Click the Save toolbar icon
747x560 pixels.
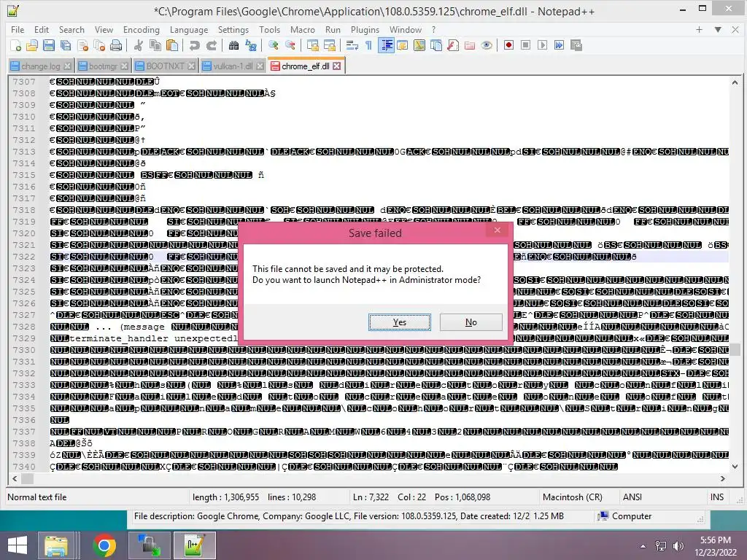(x=49, y=45)
